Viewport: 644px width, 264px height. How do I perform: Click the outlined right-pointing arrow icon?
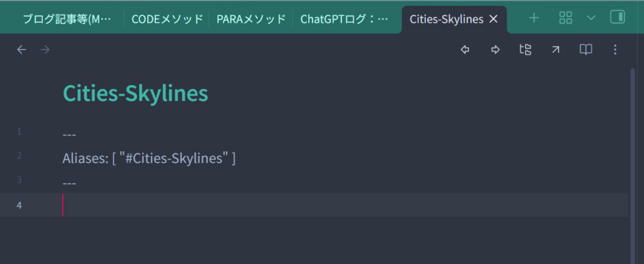[x=496, y=50]
